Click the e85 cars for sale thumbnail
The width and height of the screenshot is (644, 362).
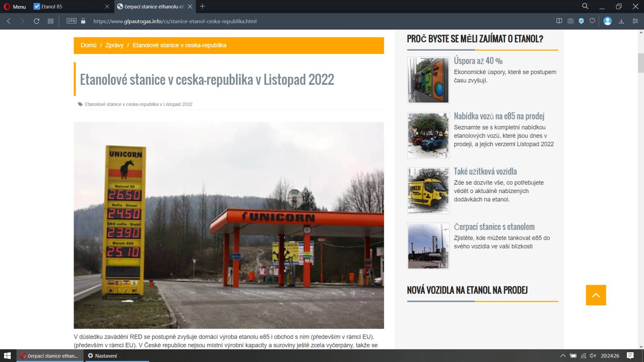428,135
